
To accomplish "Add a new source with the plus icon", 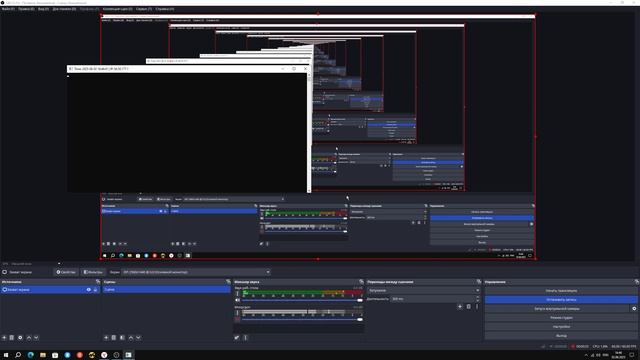I will pyautogui.click(x=4, y=338).
